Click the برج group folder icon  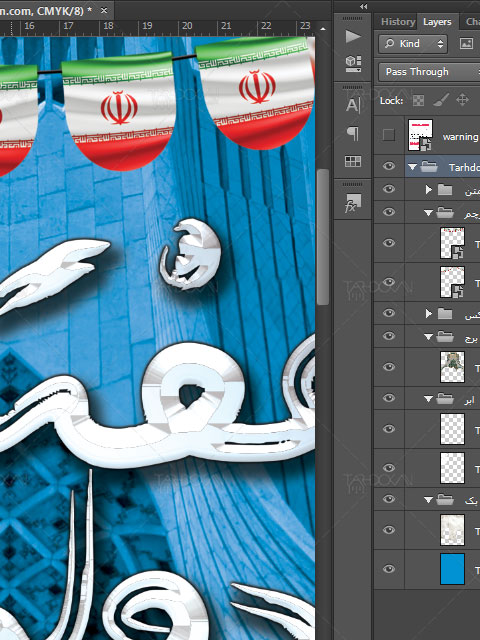pos(445,337)
